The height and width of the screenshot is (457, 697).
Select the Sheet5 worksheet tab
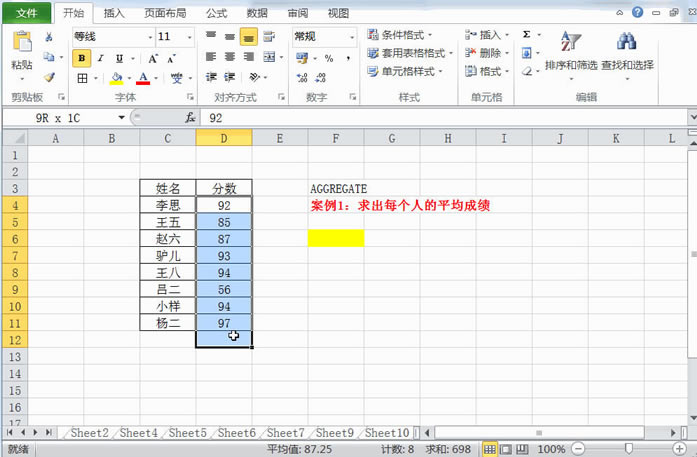click(x=188, y=433)
